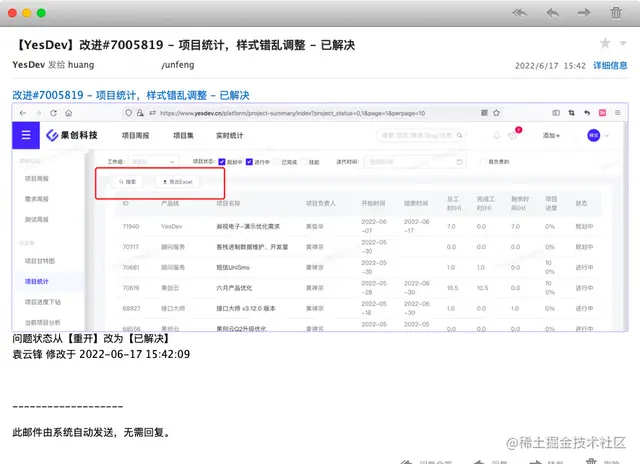Viewport: 640px width, 464px height.
Task: Select 项目甘特图 in the left sidebar
Action: (x=40, y=261)
